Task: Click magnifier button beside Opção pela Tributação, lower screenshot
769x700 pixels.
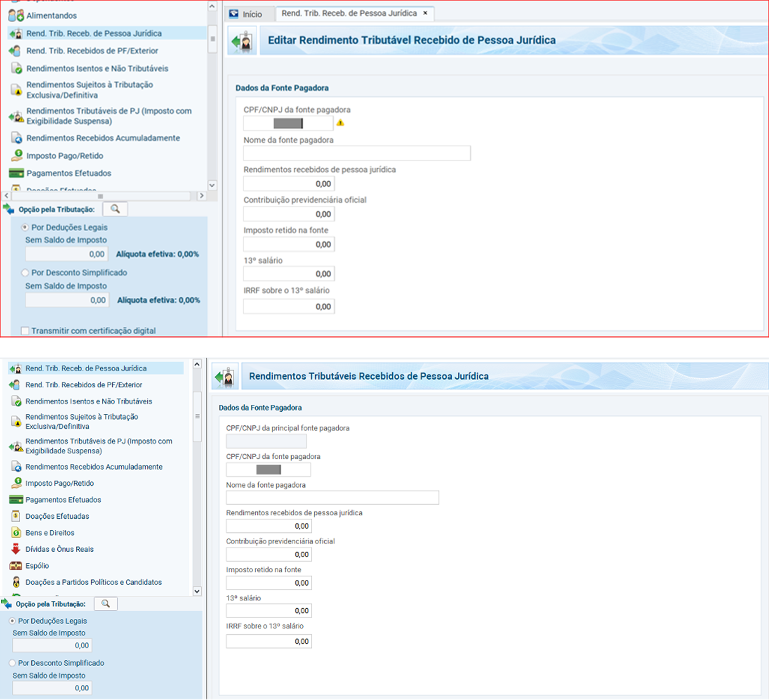Action: pos(105,604)
